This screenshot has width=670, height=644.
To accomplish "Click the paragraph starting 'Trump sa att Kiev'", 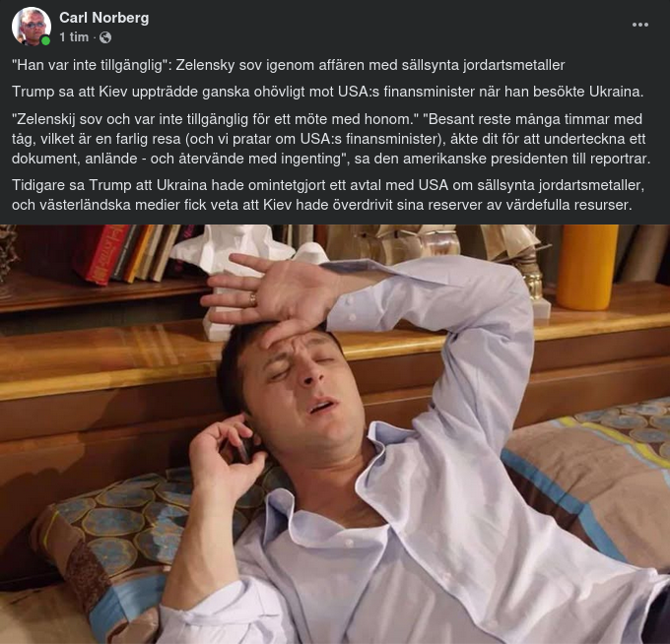I will click(x=327, y=92).
